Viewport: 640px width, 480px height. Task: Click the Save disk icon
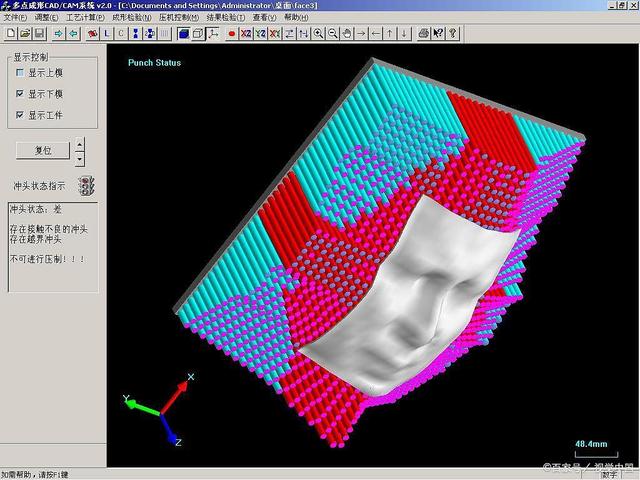[38, 33]
